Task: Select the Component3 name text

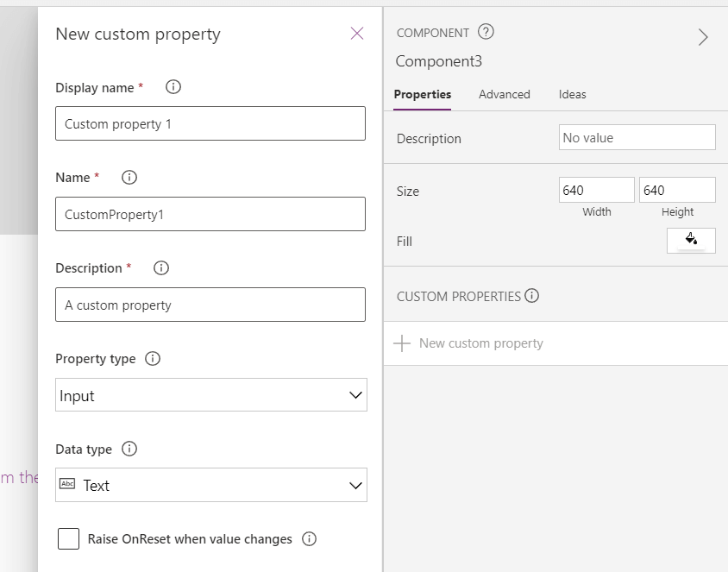Action: click(x=439, y=61)
